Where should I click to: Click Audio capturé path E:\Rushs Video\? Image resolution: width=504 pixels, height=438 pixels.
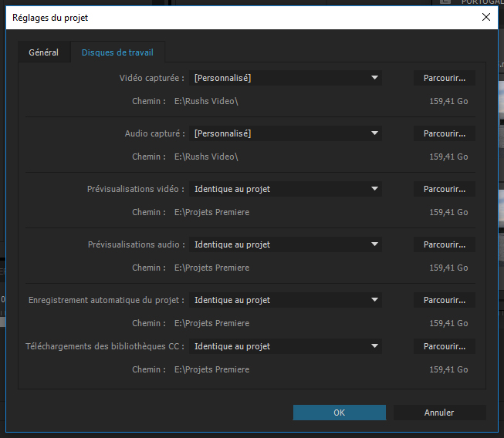(x=206, y=157)
